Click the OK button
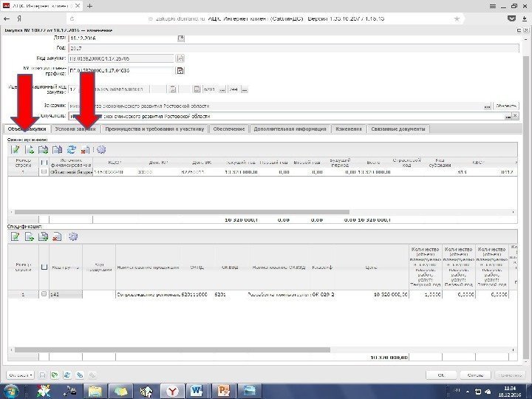Image resolution: width=532 pixels, height=399 pixels. [x=441, y=375]
